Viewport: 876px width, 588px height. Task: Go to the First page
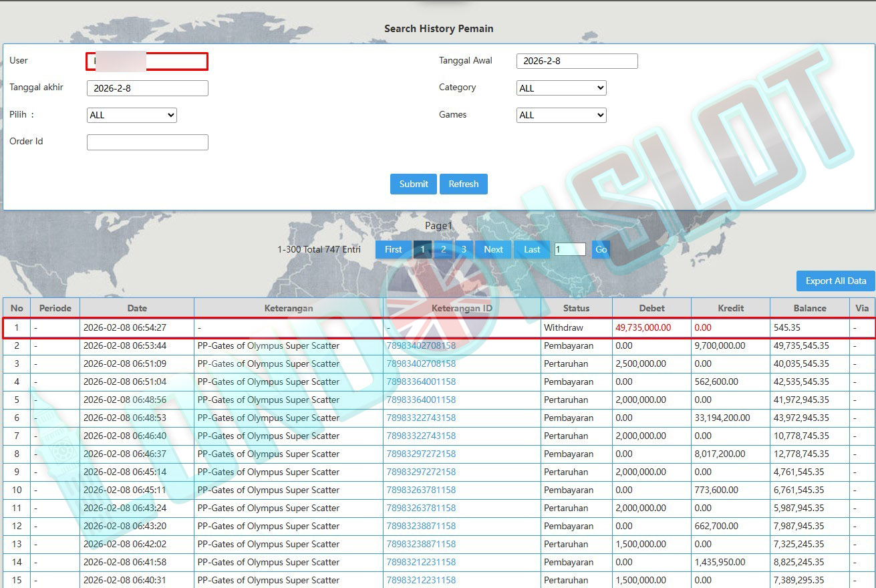coord(393,249)
